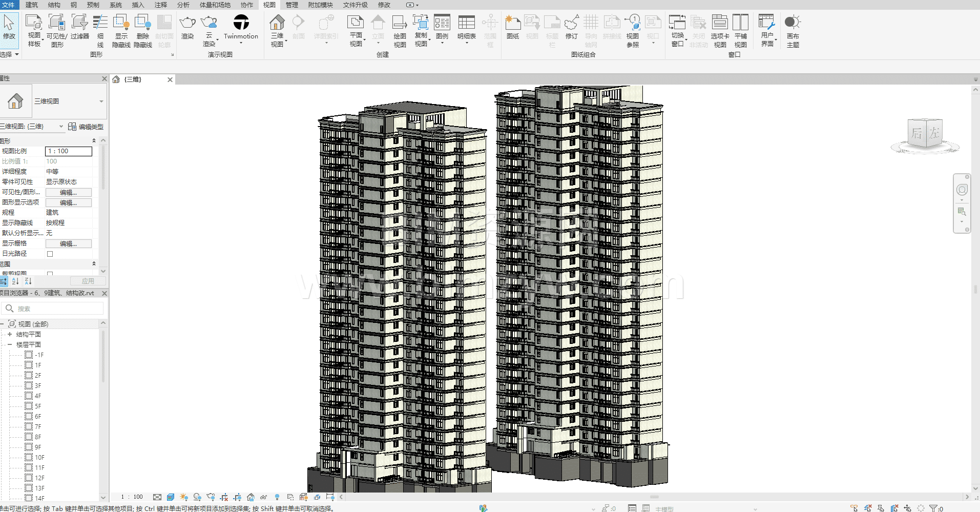Click the Twinmotion icon in the ribbon

tap(241, 23)
